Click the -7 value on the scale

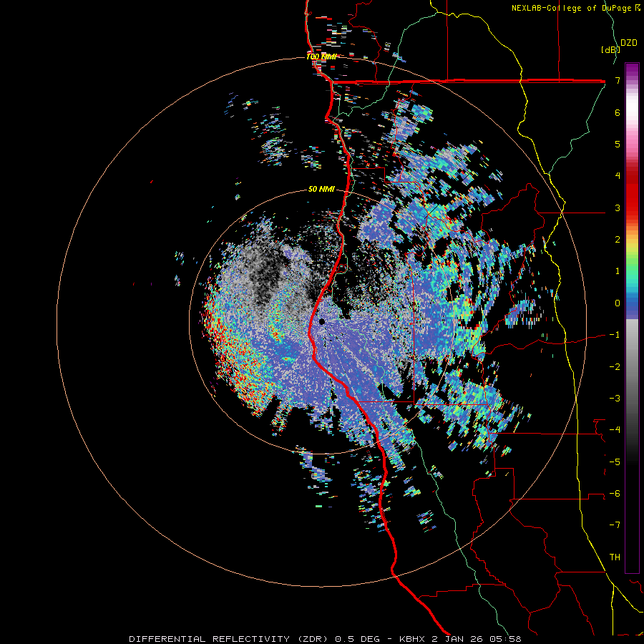pos(615,525)
